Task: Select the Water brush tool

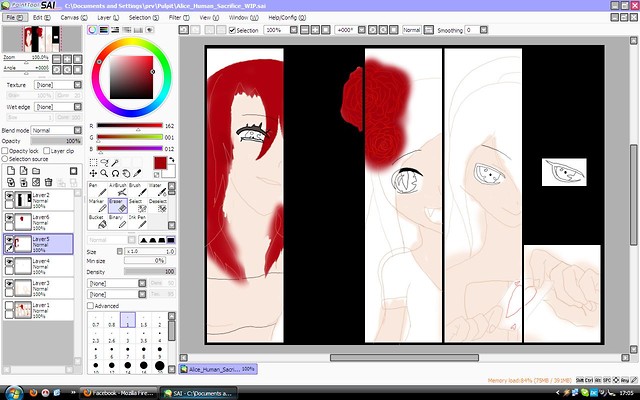Action: (x=158, y=190)
